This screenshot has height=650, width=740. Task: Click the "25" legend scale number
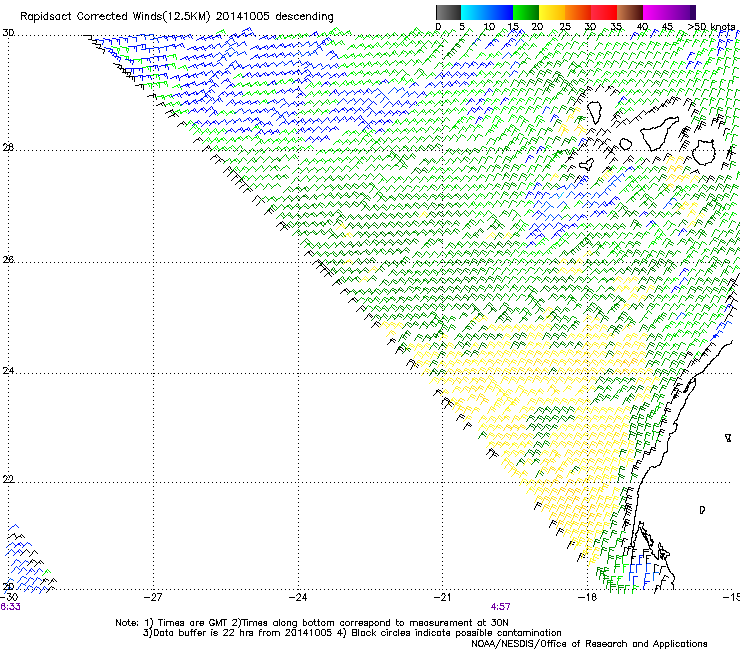click(x=565, y=27)
